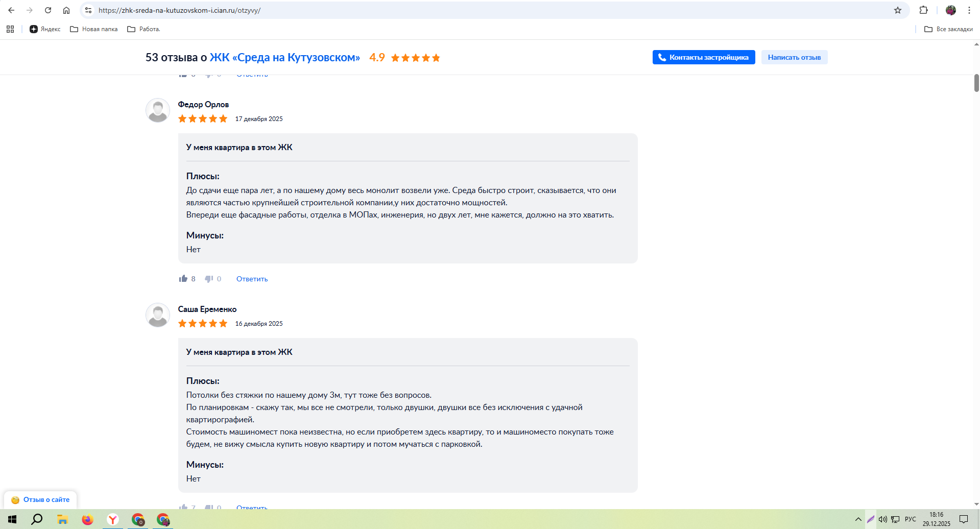Go to the browser home page

tap(66, 10)
